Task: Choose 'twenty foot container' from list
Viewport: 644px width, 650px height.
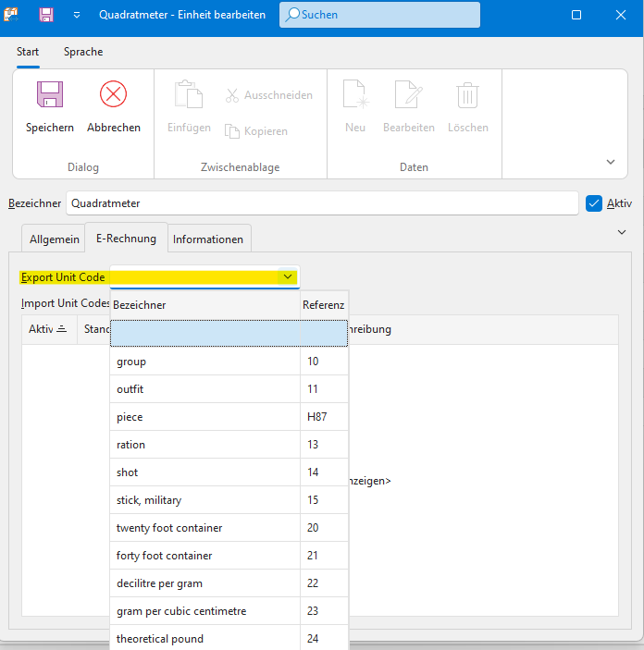Action: coord(204,528)
